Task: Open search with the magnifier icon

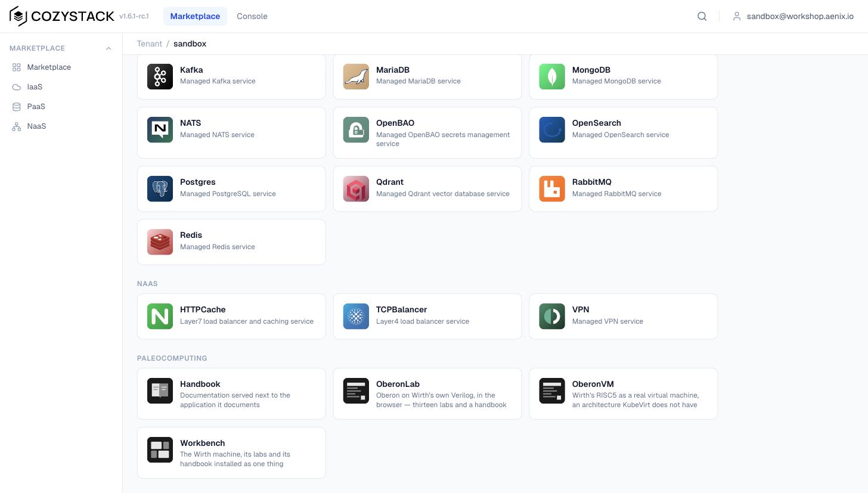Action: click(x=702, y=17)
